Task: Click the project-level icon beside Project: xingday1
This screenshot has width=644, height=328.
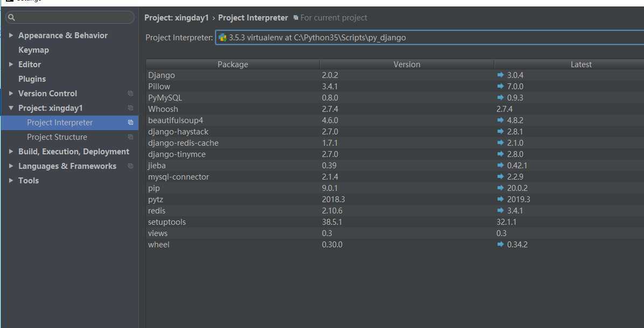Action: [x=131, y=108]
